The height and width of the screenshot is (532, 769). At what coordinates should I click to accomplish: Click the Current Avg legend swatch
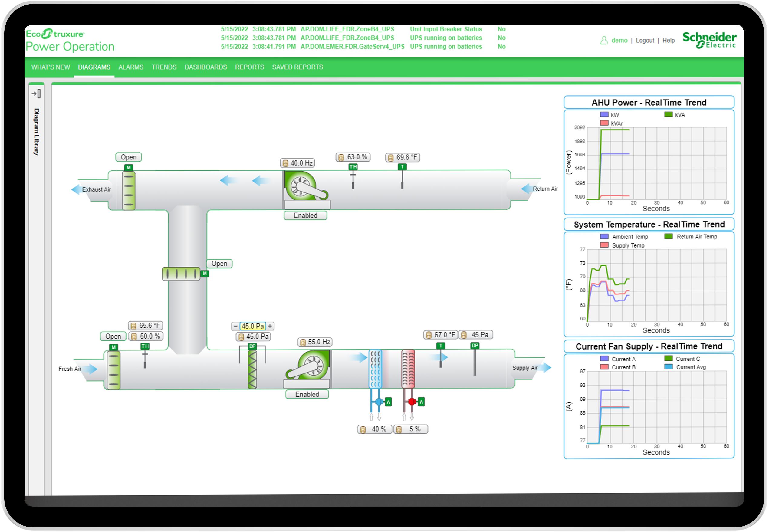669,367
